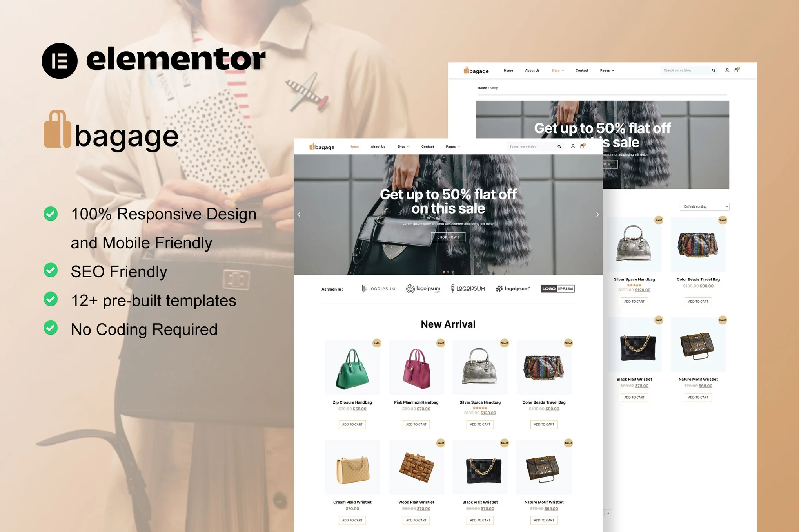This screenshot has height=532, width=799.
Task: Click the Silver Space Handbag product thumbnail
Action: pyautogui.click(x=480, y=367)
